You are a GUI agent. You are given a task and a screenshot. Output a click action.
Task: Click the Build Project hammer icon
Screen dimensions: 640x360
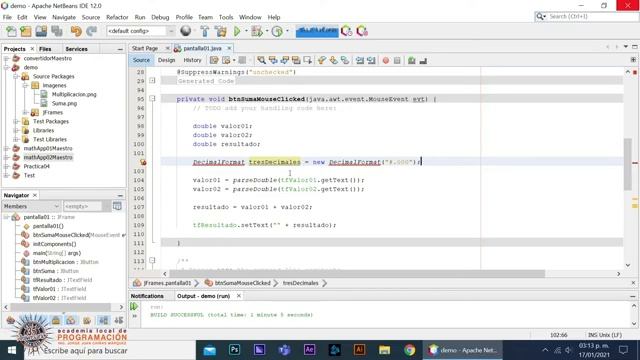[x=204, y=31]
